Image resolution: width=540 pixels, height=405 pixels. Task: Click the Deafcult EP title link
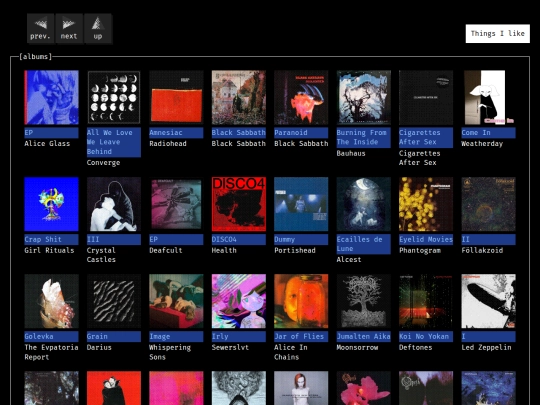(x=176, y=239)
